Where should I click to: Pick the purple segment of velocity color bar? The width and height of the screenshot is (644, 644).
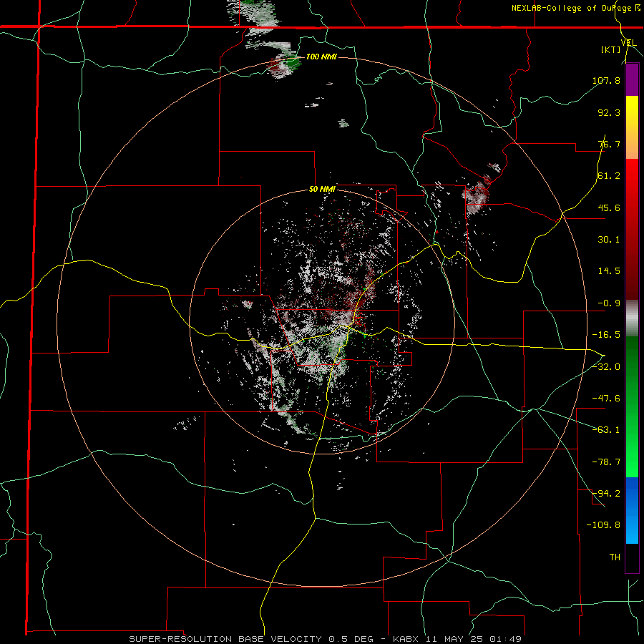click(632, 79)
